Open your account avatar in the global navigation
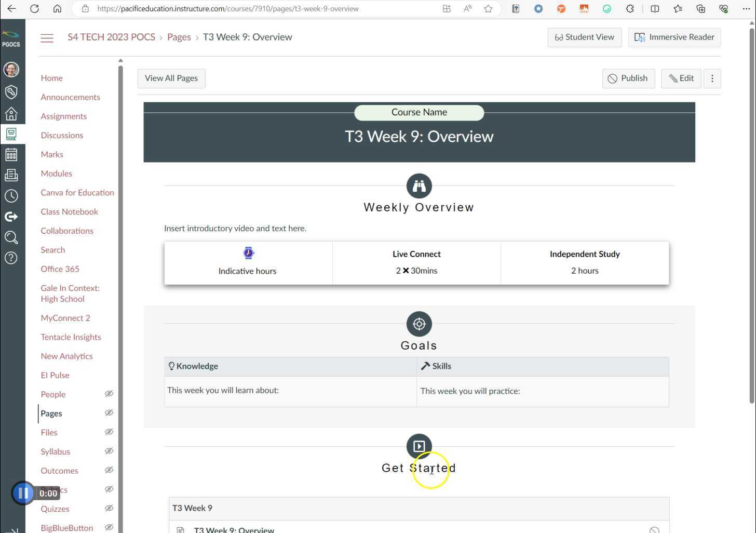Screen dimensions: 756x533 11,69
